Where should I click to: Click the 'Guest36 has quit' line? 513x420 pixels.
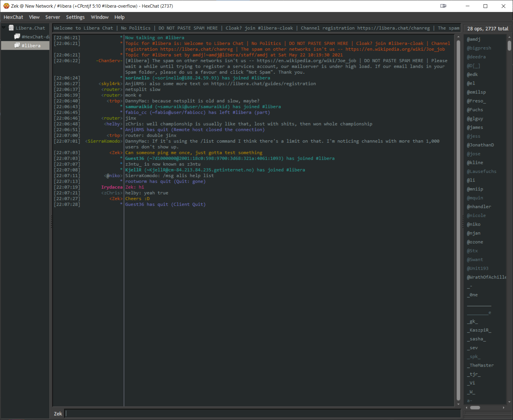[165, 204]
